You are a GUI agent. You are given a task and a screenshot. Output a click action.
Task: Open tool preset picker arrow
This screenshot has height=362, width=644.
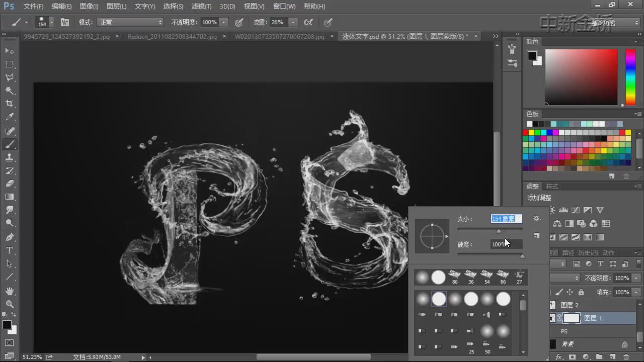pyautogui.click(x=26, y=22)
